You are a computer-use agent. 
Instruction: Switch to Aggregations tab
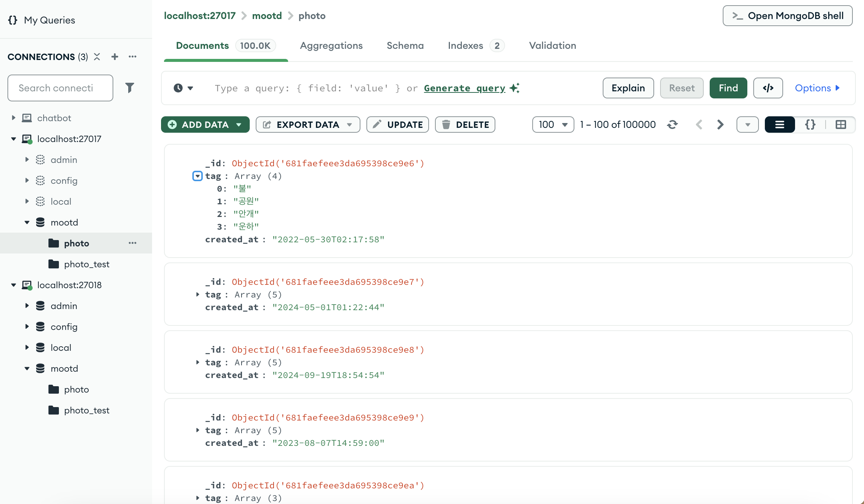(x=331, y=45)
